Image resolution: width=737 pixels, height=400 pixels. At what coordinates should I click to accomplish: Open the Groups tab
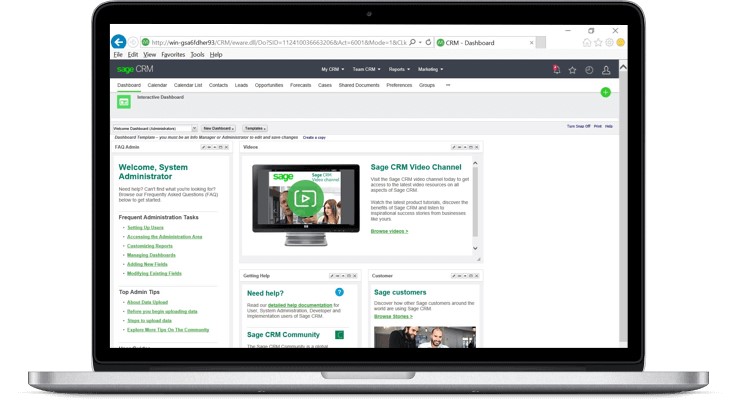point(427,85)
